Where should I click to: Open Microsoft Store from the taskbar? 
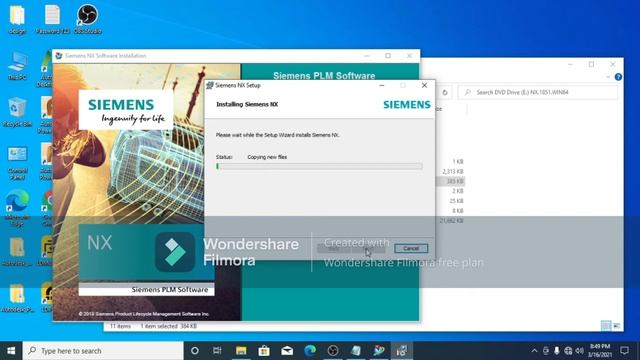(264, 351)
